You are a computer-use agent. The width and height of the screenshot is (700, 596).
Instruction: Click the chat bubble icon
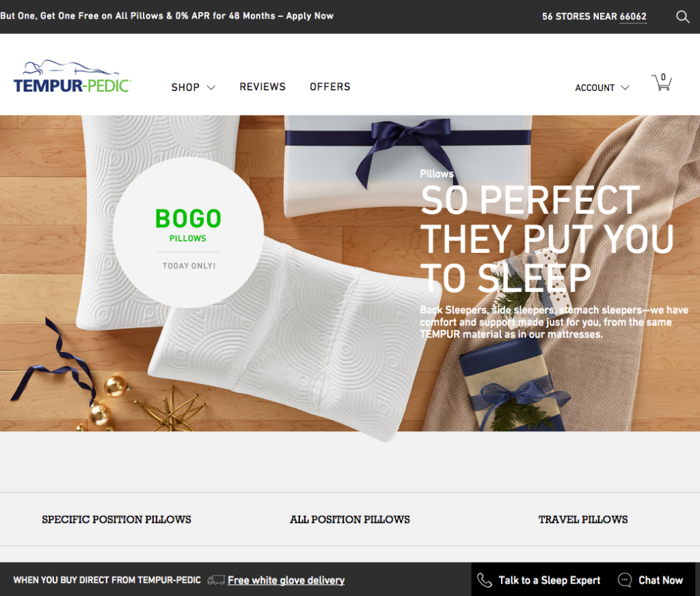click(625, 580)
